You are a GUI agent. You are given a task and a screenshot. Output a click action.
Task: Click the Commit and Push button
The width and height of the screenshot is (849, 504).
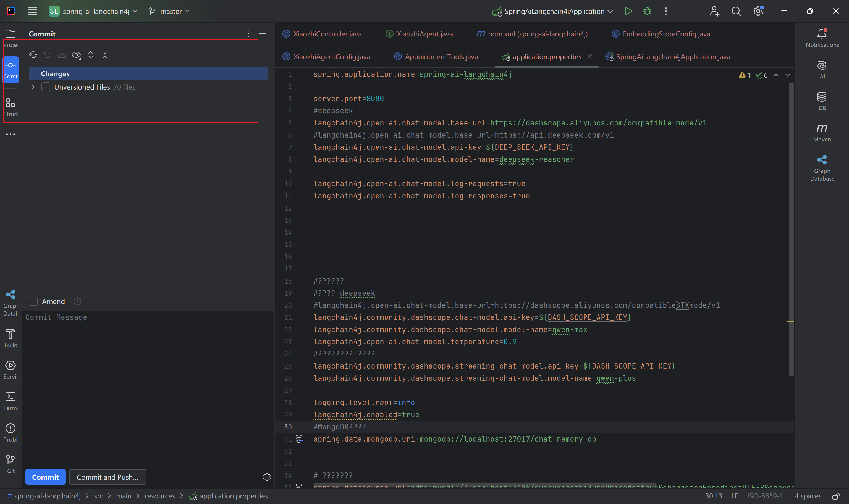pos(107,477)
